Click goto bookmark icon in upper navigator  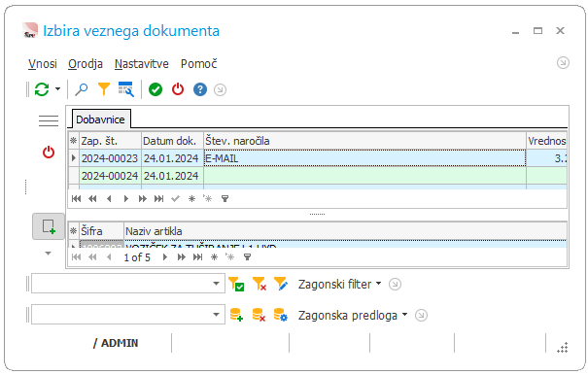(208, 198)
